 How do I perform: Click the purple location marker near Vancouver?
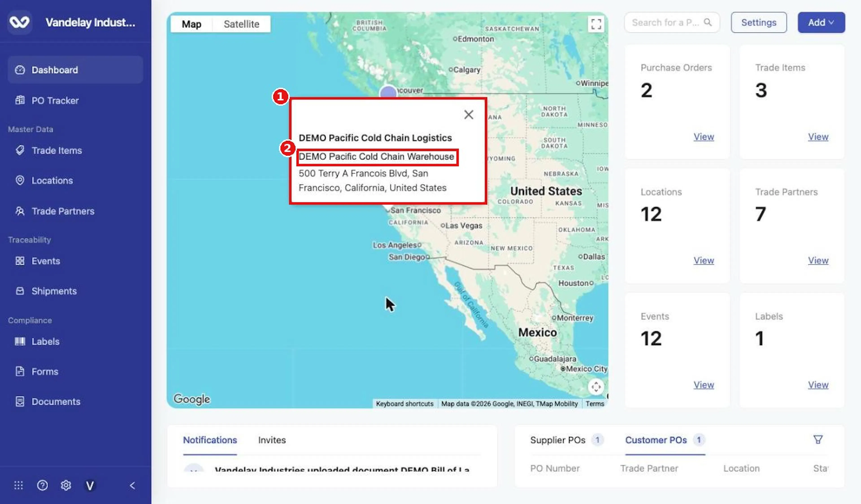point(388,91)
